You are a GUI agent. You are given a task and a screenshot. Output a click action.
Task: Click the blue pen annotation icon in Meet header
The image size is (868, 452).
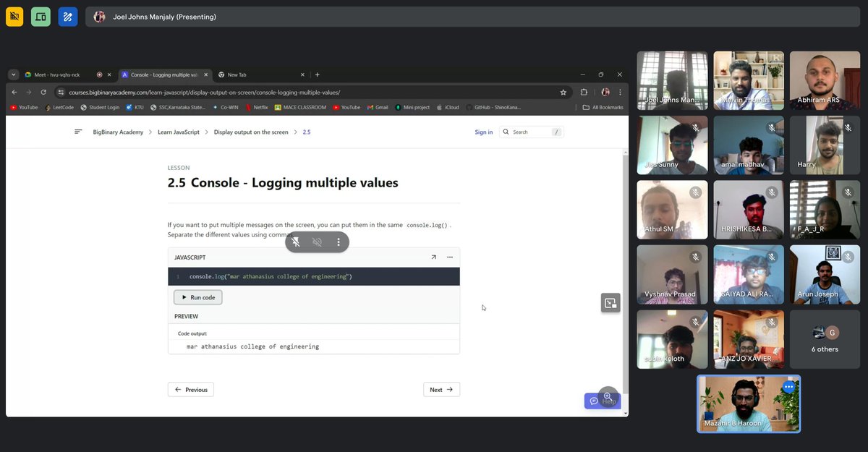click(x=68, y=17)
